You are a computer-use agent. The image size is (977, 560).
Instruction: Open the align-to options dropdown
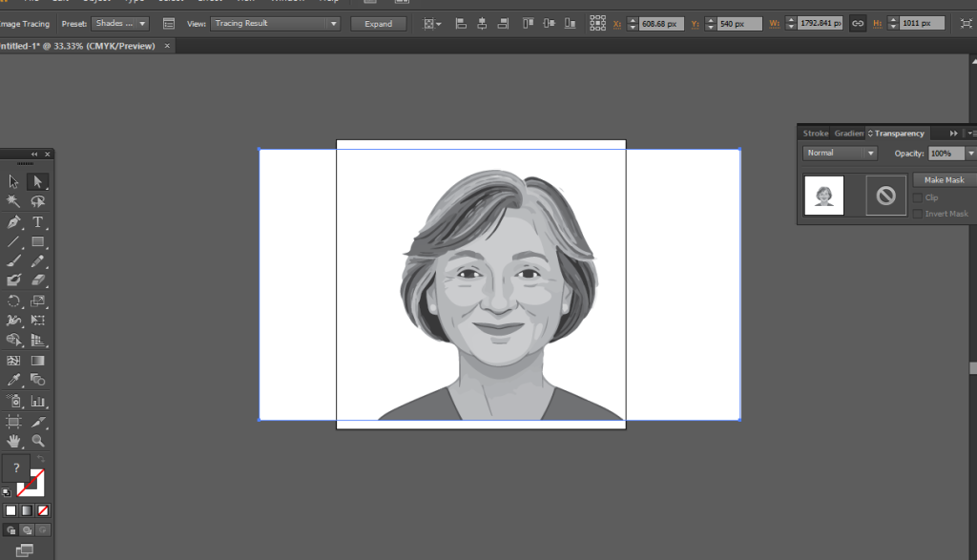pyautogui.click(x=432, y=24)
